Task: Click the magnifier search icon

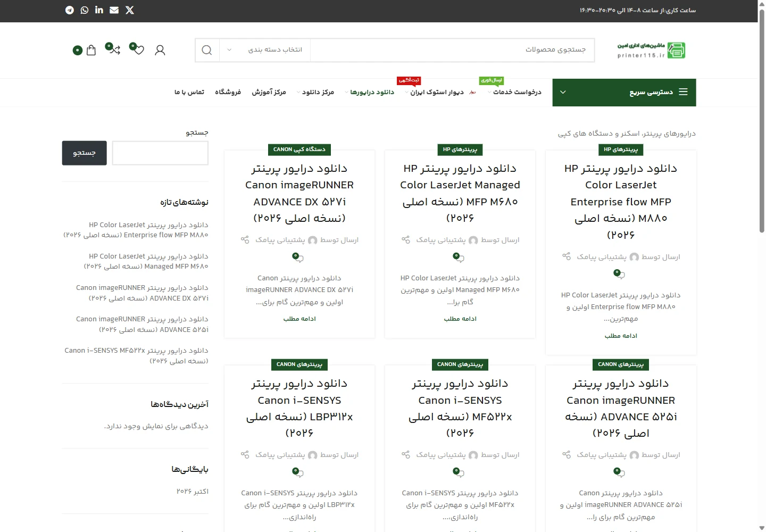Action: pyautogui.click(x=207, y=50)
